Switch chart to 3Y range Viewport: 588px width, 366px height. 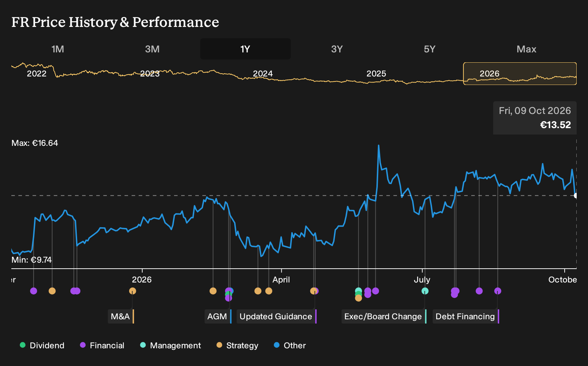337,49
